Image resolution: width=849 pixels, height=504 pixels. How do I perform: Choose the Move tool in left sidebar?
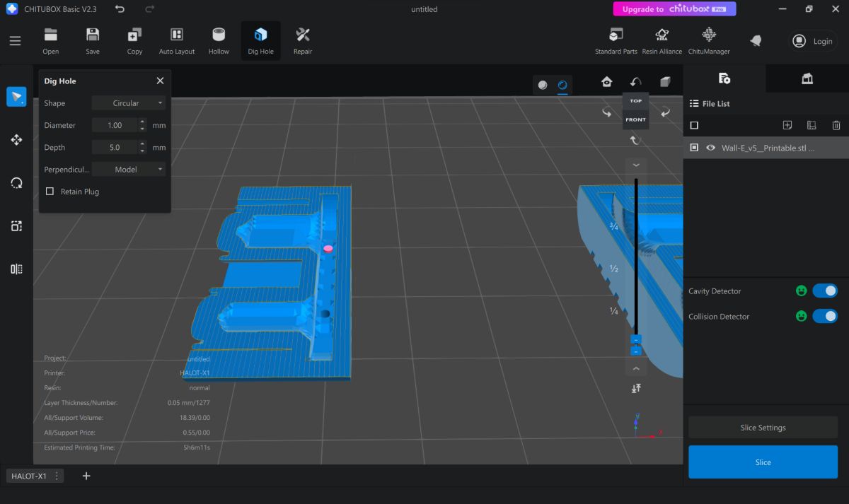(x=16, y=140)
